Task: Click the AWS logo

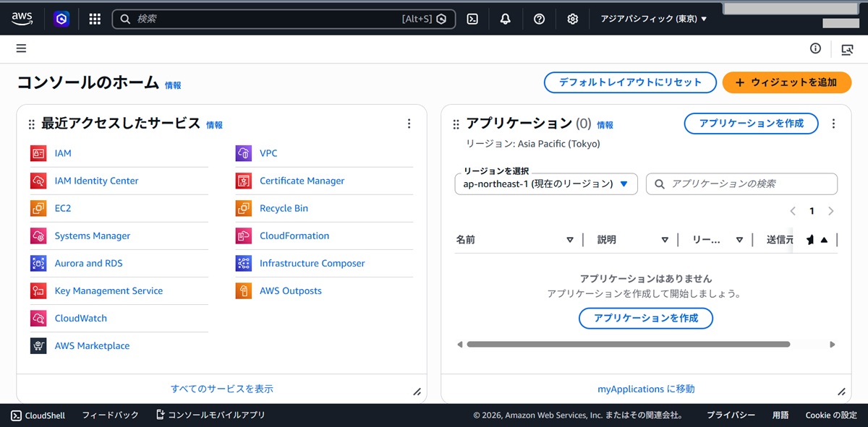Action: [22, 20]
